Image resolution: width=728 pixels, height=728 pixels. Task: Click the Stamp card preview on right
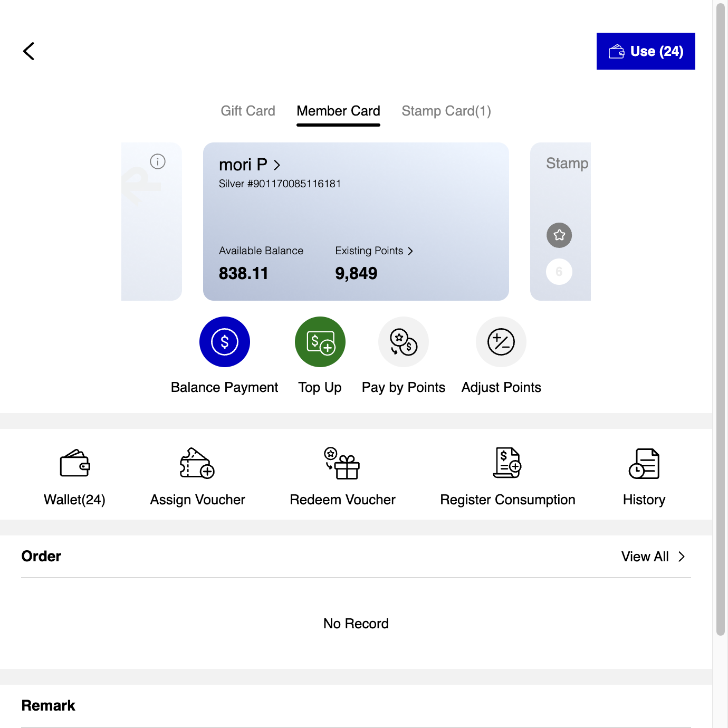(560, 222)
